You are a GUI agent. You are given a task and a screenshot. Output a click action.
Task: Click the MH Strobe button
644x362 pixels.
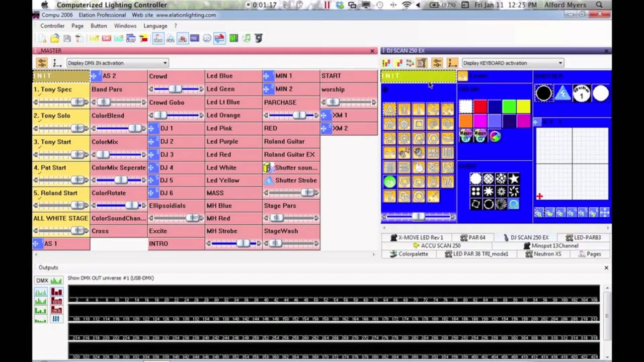coord(233,231)
